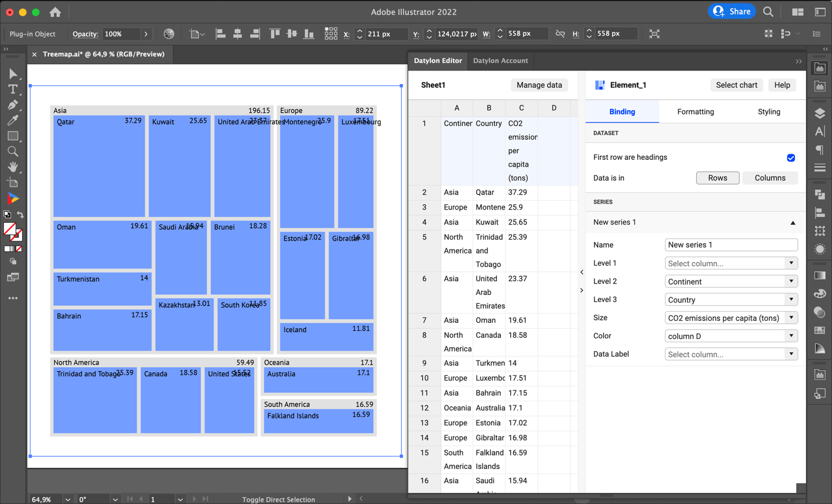Image resolution: width=832 pixels, height=504 pixels.
Task: Select the Zoom tool
Action: [x=13, y=151]
